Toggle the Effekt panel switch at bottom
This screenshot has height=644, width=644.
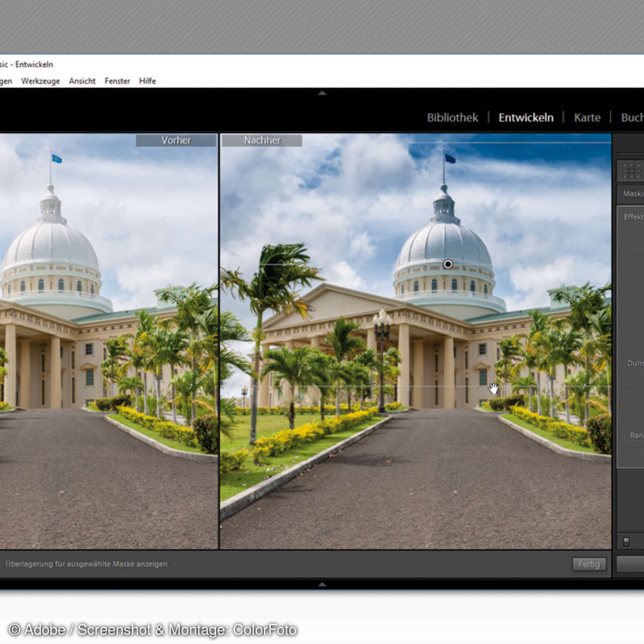(627, 540)
